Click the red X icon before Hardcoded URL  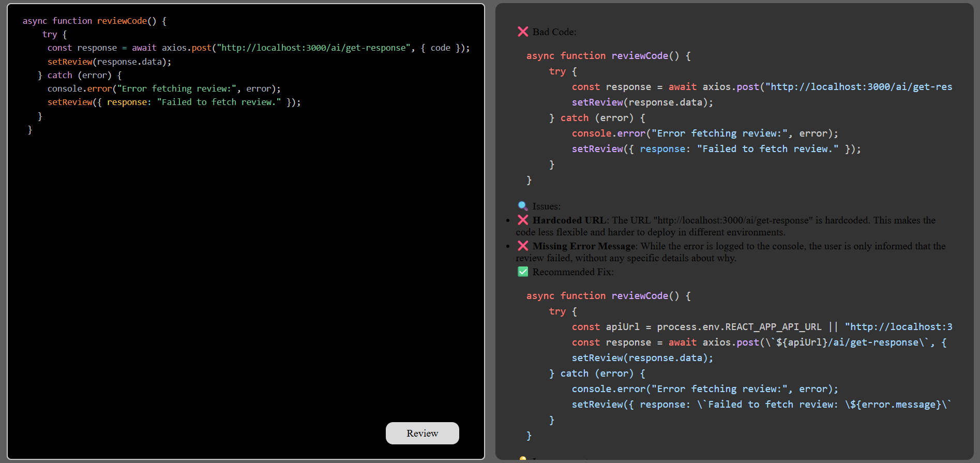tap(523, 220)
